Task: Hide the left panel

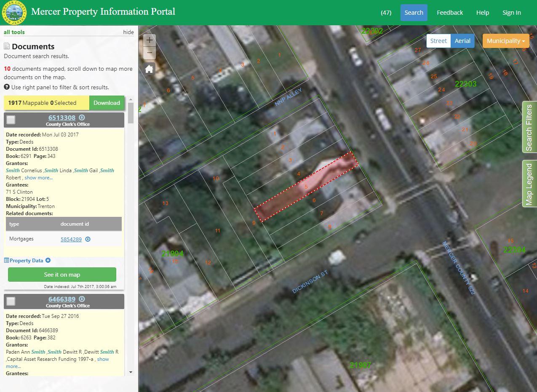Action: [128, 32]
